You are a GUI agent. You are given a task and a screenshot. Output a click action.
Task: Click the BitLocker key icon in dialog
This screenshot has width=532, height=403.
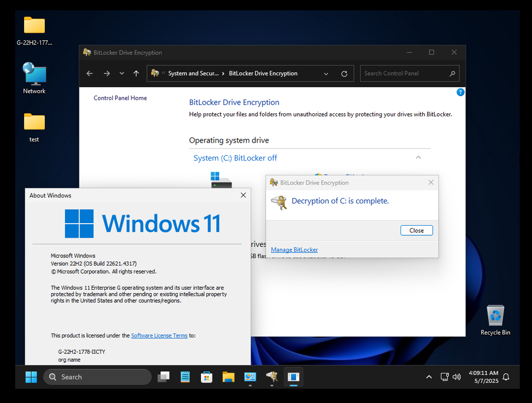pyautogui.click(x=279, y=202)
